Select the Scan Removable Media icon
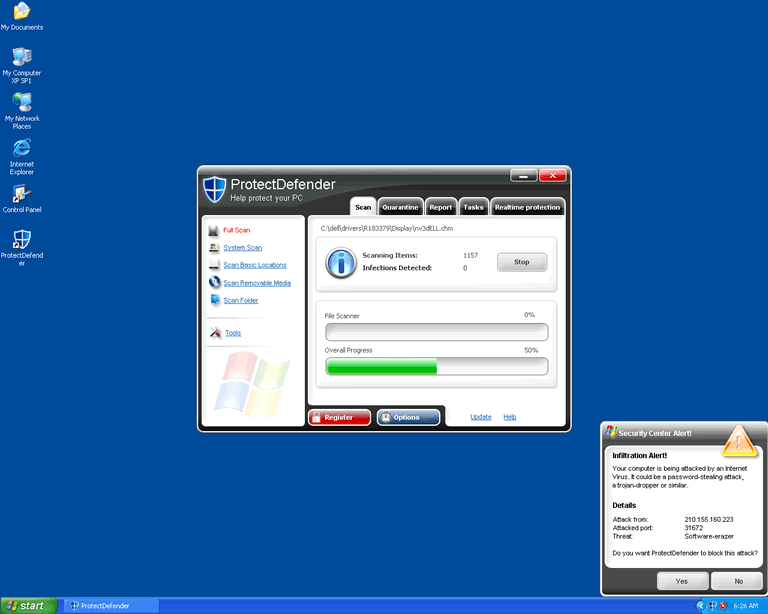Image resolution: width=768 pixels, height=614 pixels. point(214,283)
